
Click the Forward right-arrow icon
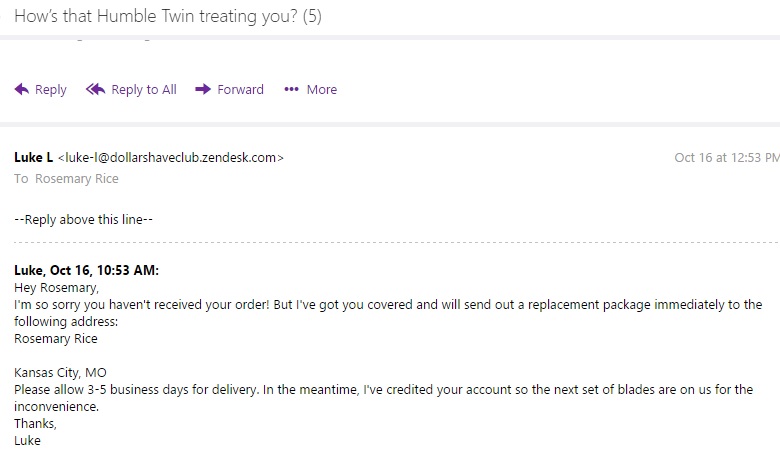[203, 90]
